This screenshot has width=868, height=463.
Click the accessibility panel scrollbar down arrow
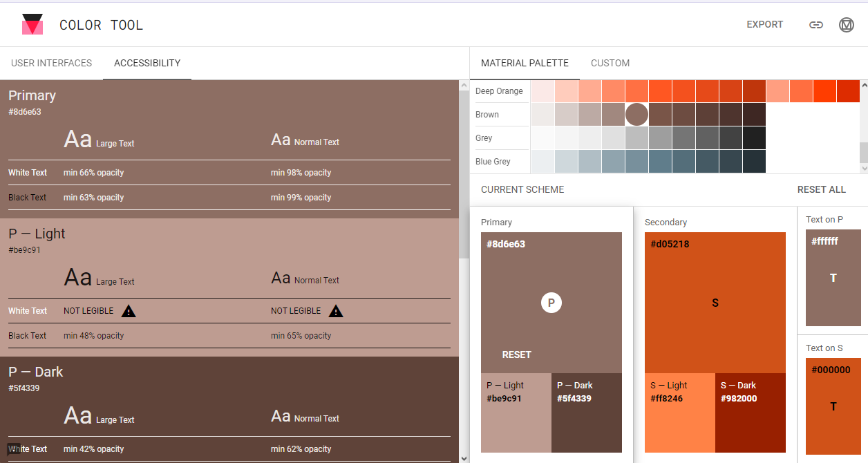[x=464, y=457]
